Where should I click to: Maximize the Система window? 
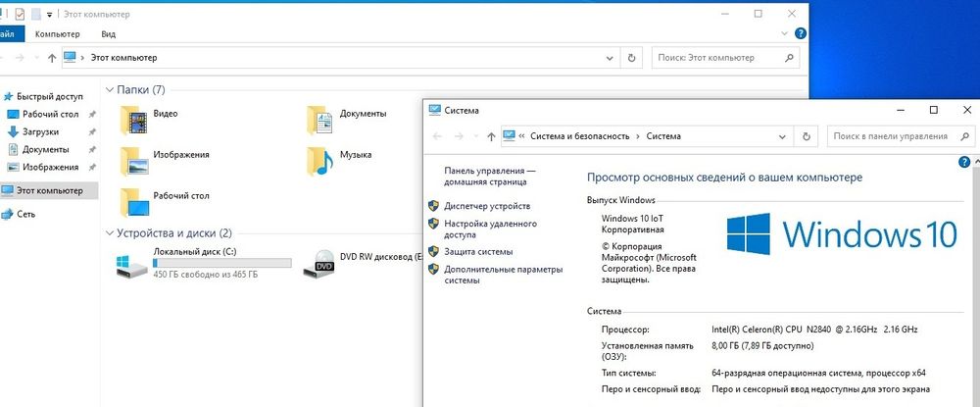click(934, 110)
